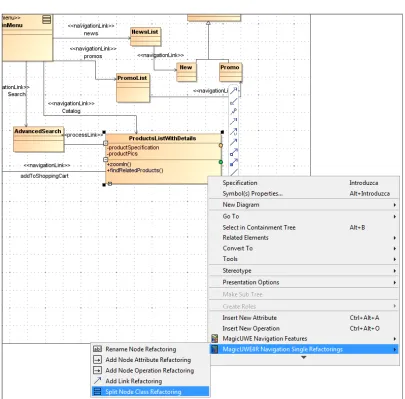Pick the plain solid-arrowhead link manipulator icon
The height and width of the screenshot is (399, 405).
[234, 142]
